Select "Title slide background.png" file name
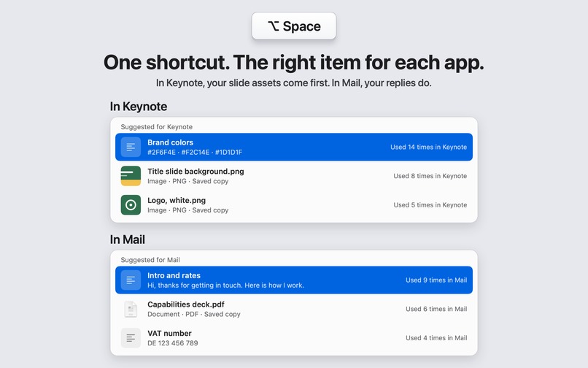 pos(196,172)
